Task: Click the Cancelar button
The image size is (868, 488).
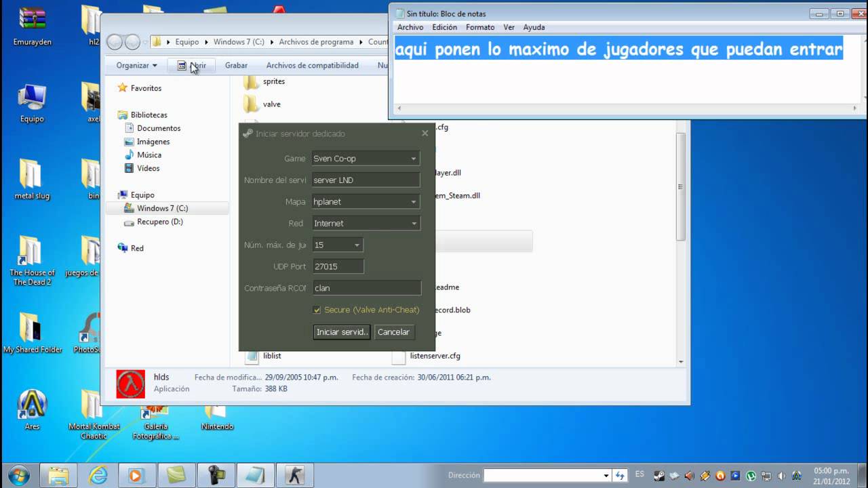Action: pyautogui.click(x=393, y=332)
